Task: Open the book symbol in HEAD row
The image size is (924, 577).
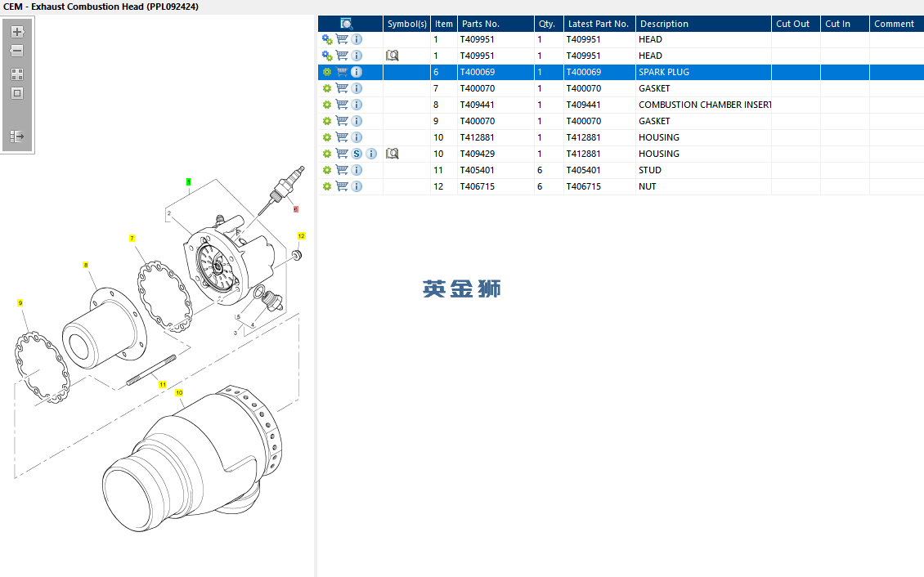Action: [392, 56]
